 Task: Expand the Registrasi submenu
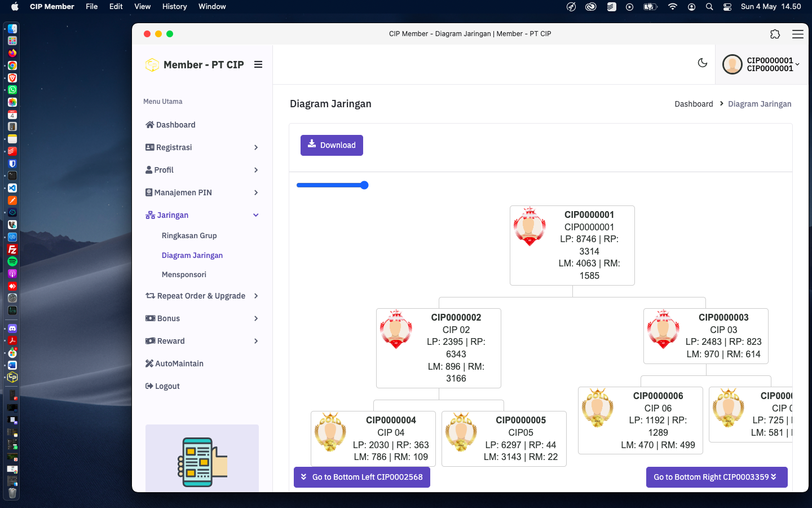pyautogui.click(x=256, y=147)
